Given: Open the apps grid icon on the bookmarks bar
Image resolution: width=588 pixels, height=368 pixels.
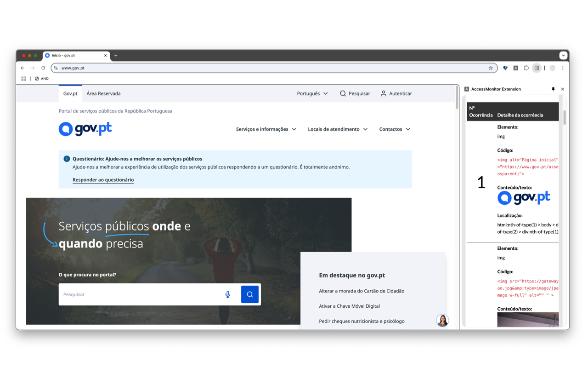Looking at the screenshot, I should [x=23, y=78].
